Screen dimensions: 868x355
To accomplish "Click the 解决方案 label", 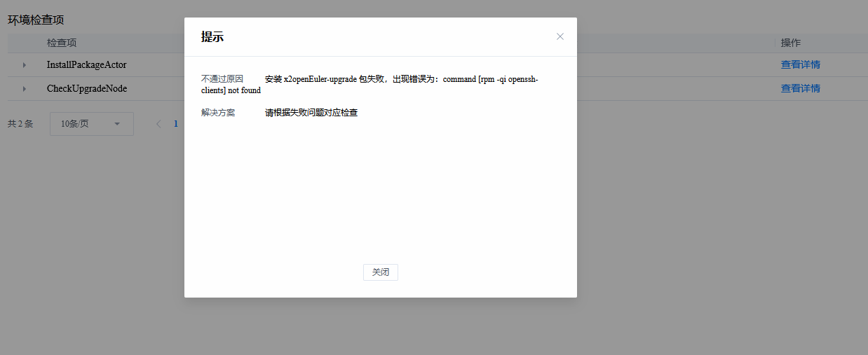I will tap(218, 113).
